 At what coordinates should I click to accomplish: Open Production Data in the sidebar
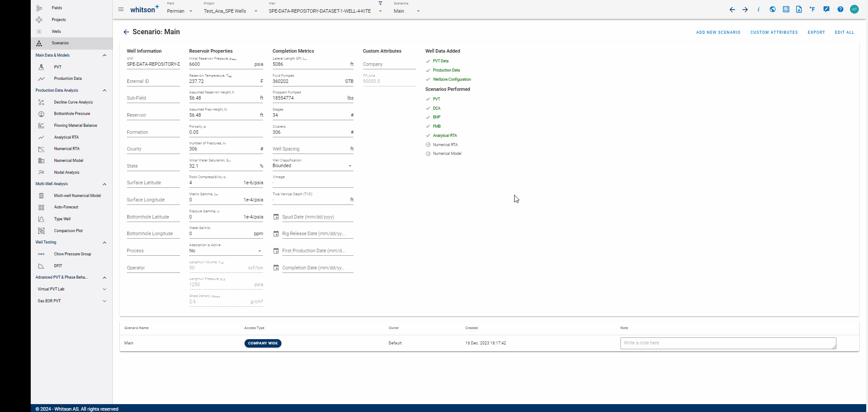(x=72, y=79)
